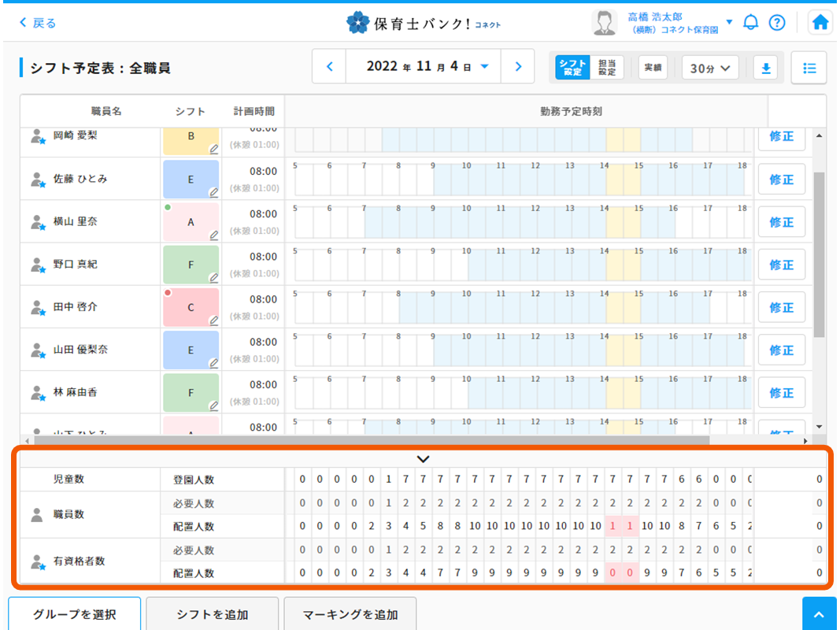Click the 保育士バンク! コネクト logo
Screen dimensions: 840x630
(x=425, y=22)
